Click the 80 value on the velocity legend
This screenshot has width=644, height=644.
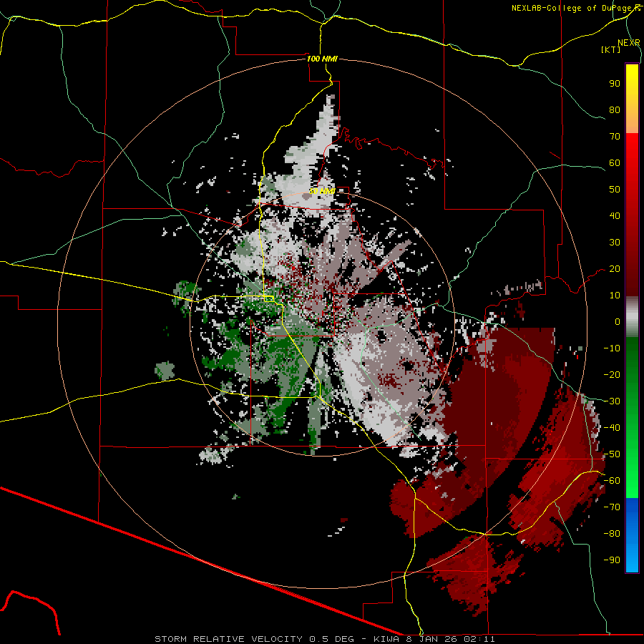[615, 110]
